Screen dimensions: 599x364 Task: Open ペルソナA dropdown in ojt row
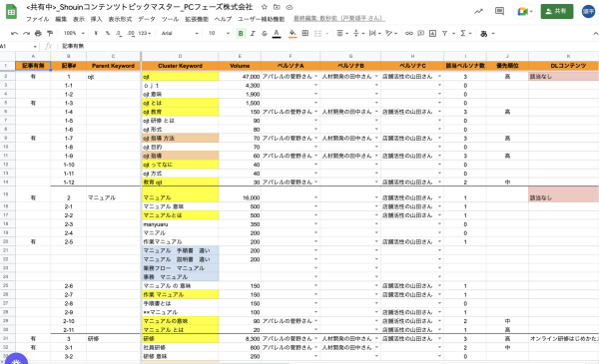pyautogui.click(x=315, y=77)
